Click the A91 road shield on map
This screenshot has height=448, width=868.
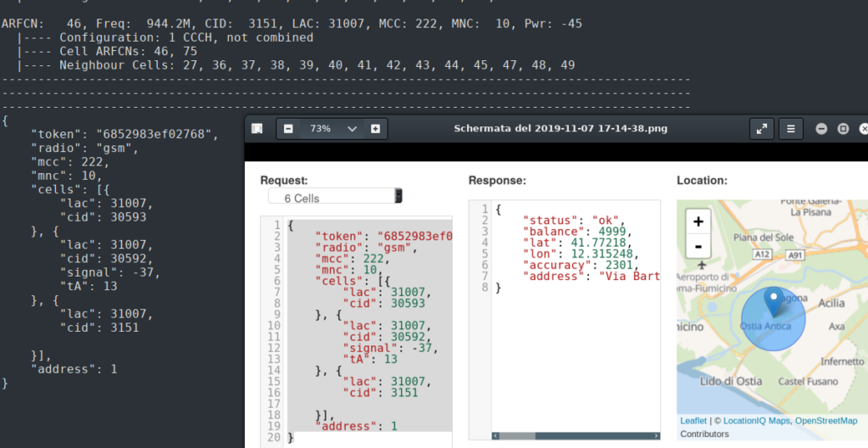[x=795, y=255]
